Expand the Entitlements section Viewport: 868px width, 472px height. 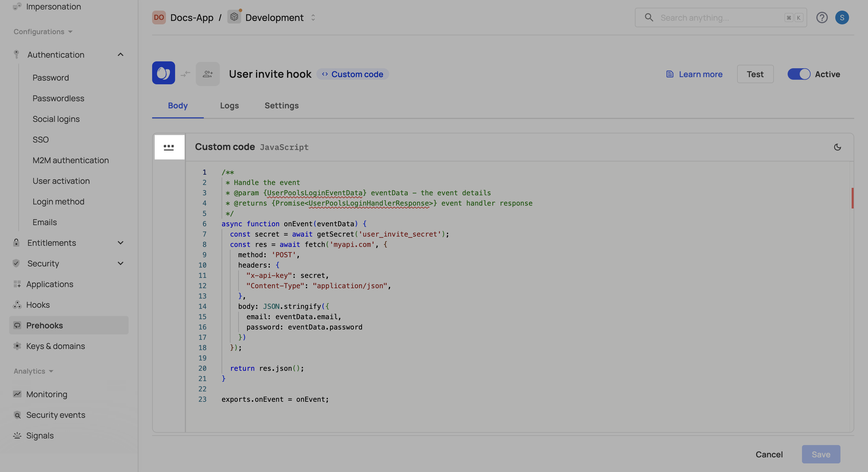[x=120, y=243]
